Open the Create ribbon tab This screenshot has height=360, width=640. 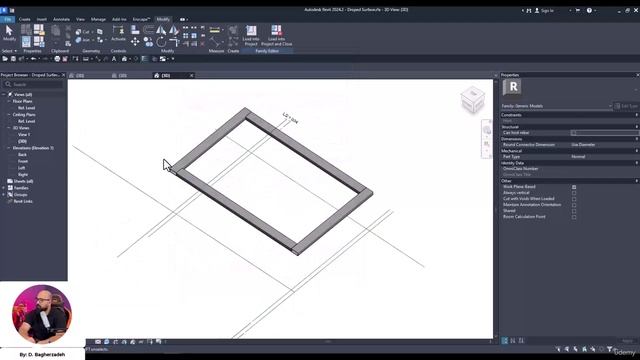coord(24,19)
